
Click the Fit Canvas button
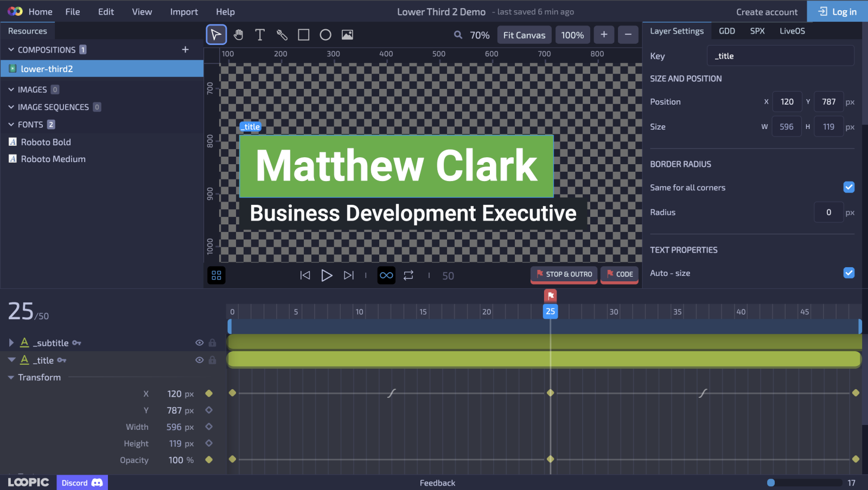click(524, 35)
